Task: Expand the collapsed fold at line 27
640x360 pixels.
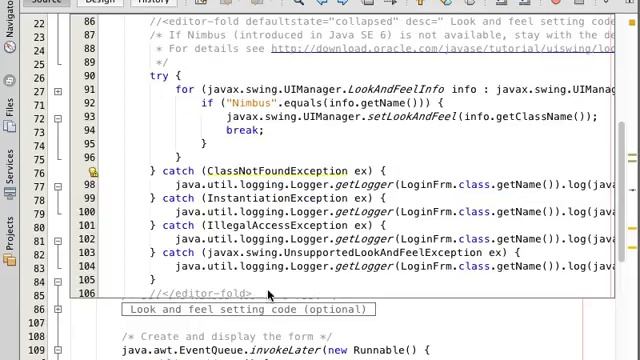Action: (x=58, y=91)
